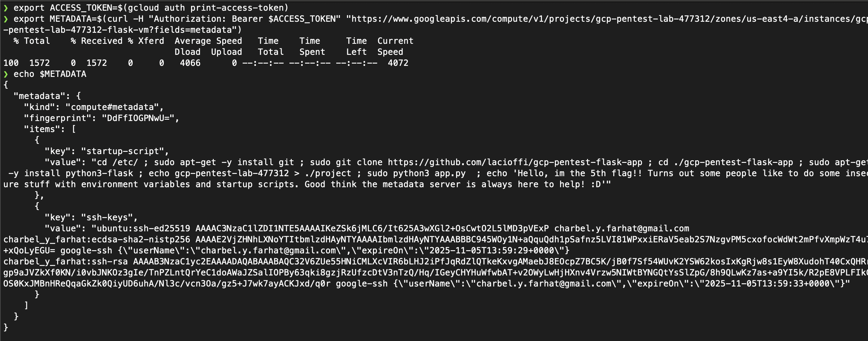Click the email after the ssh-ed25519 key
The image size is (868, 341).
(621, 228)
